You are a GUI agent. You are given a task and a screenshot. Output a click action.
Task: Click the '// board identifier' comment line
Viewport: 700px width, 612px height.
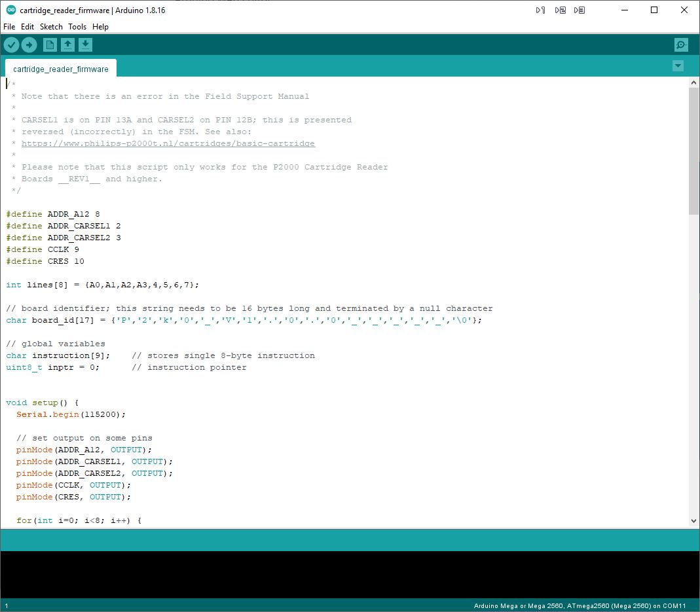(x=249, y=308)
